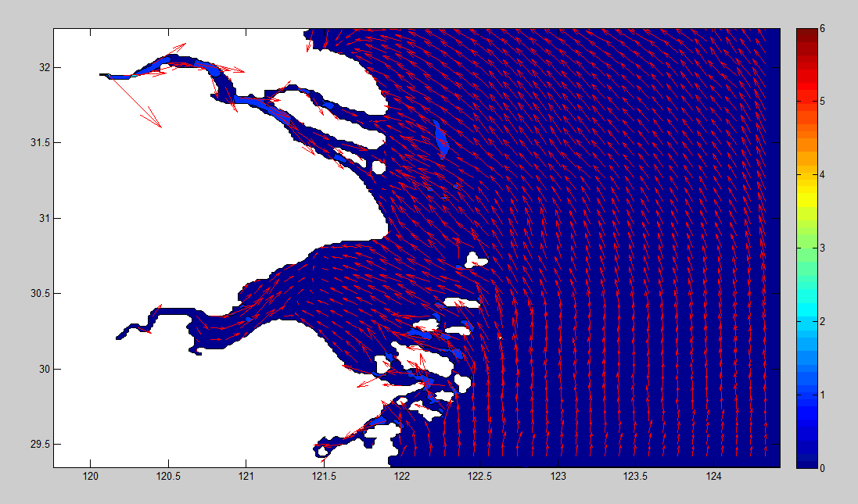Select the x-axis tick label 123.5
The image size is (858, 504).
[x=636, y=476]
